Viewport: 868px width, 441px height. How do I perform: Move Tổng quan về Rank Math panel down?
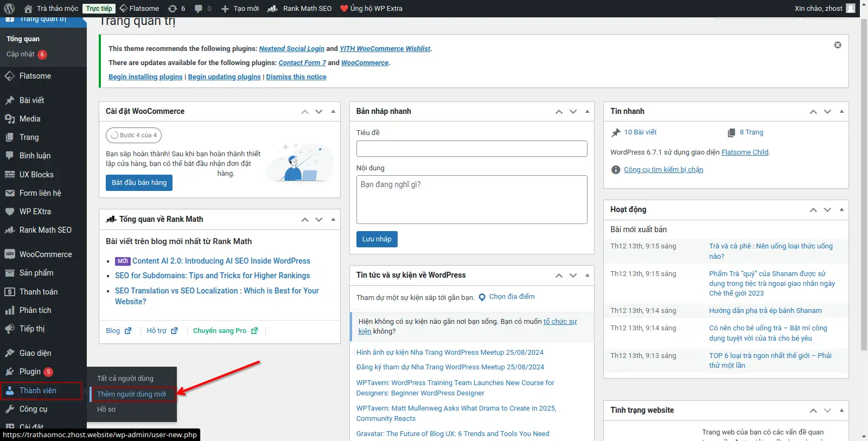319,220
